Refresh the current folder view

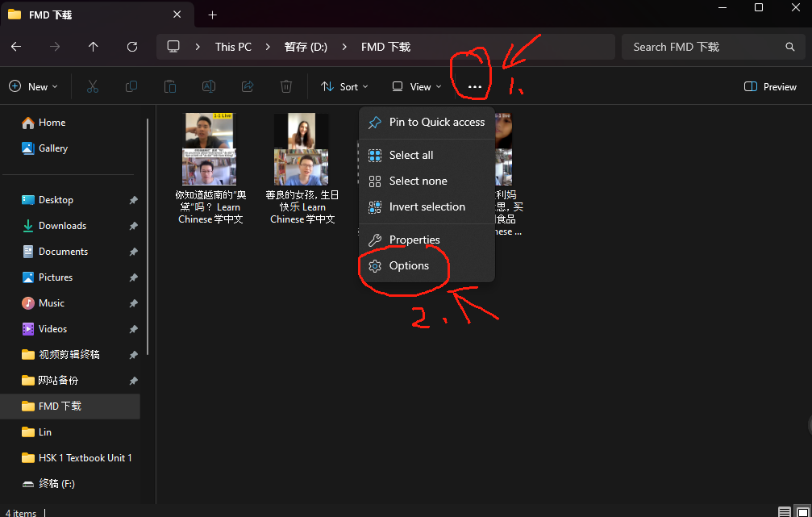pyautogui.click(x=132, y=47)
